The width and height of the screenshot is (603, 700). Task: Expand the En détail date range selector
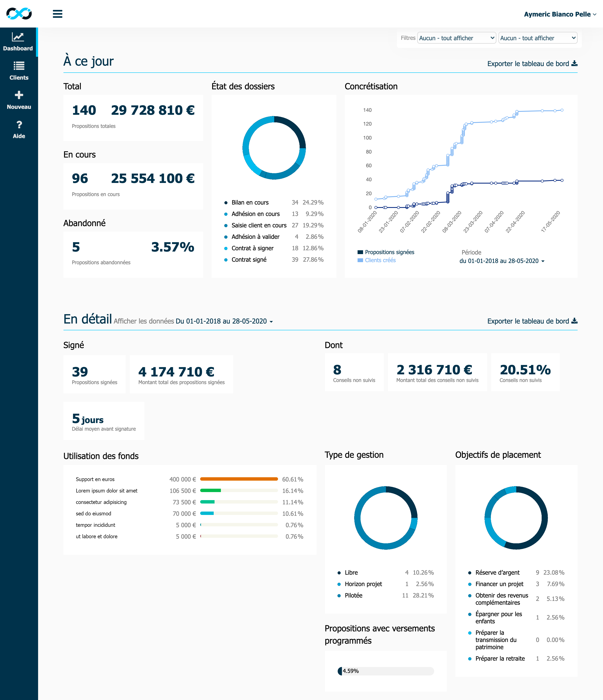tap(224, 321)
